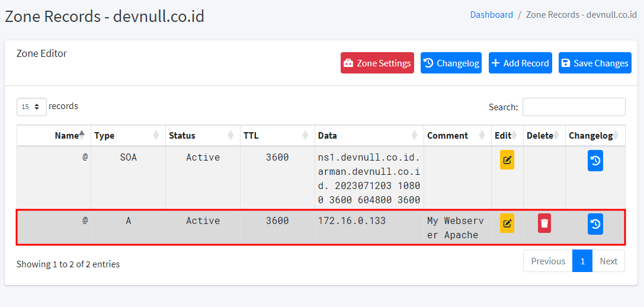Go to Dashboard via breadcrumb
Image resolution: width=644 pixels, height=307 pixels.
click(x=491, y=15)
